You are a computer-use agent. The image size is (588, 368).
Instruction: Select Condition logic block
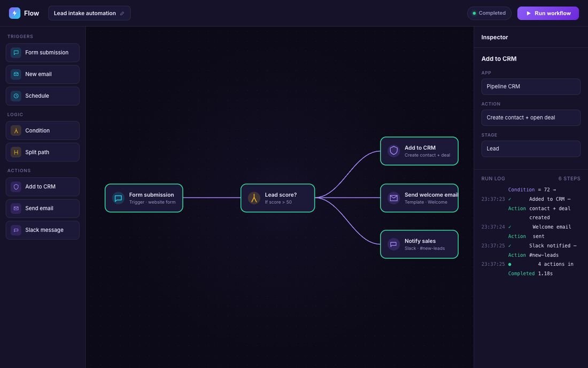click(x=43, y=131)
